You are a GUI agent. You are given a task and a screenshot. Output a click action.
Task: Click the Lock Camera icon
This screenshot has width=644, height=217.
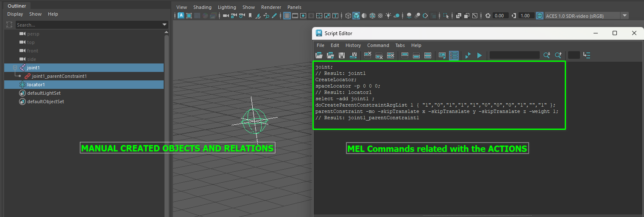click(234, 16)
